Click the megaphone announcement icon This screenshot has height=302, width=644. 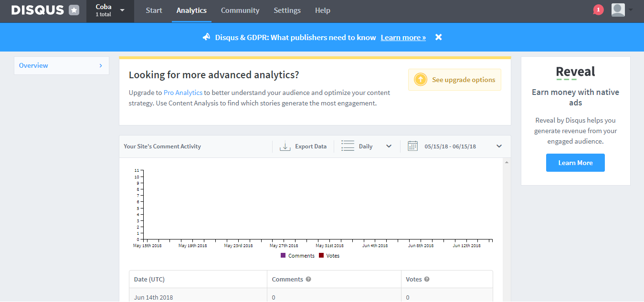click(206, 37)
